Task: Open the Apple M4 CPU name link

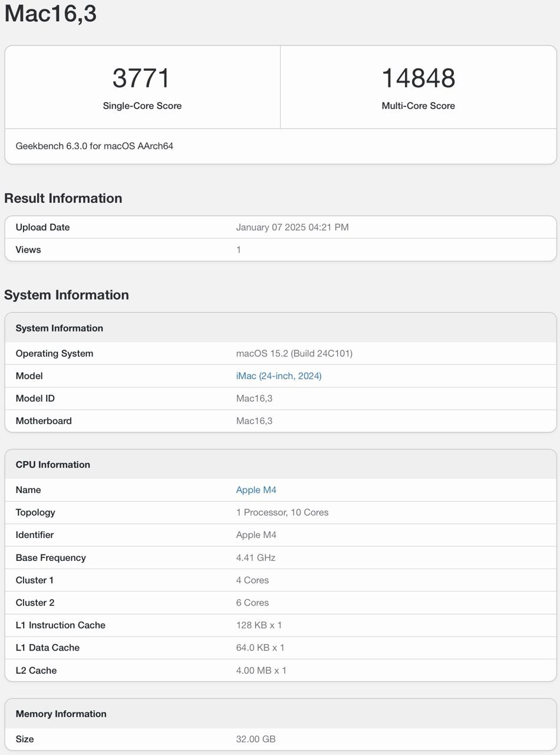Action: coord(256,490)
